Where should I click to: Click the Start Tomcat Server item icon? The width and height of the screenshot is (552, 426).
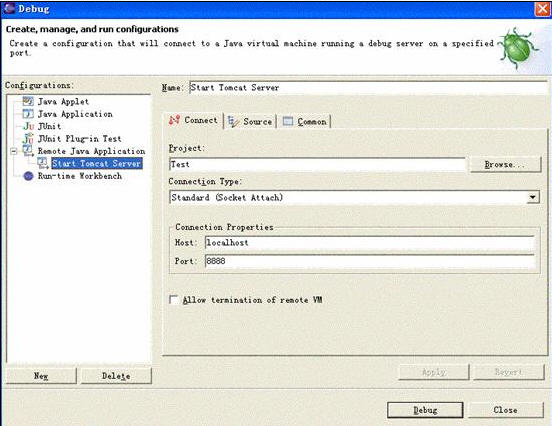43,163
